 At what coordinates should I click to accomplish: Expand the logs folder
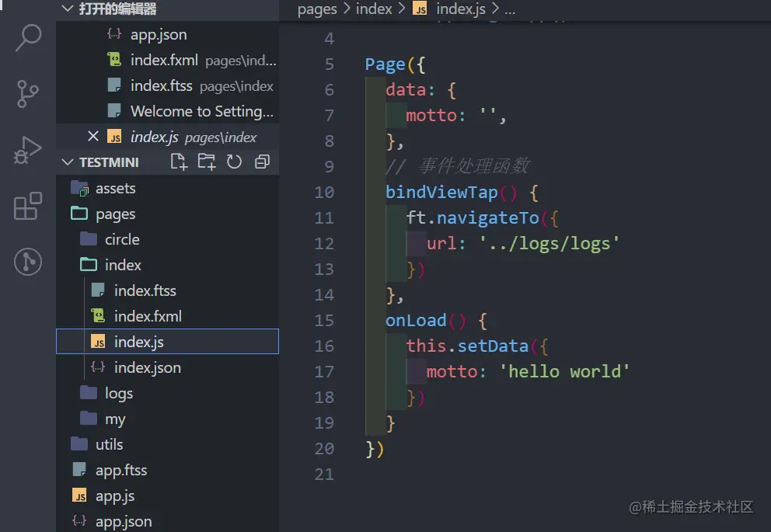click(168, 393)
